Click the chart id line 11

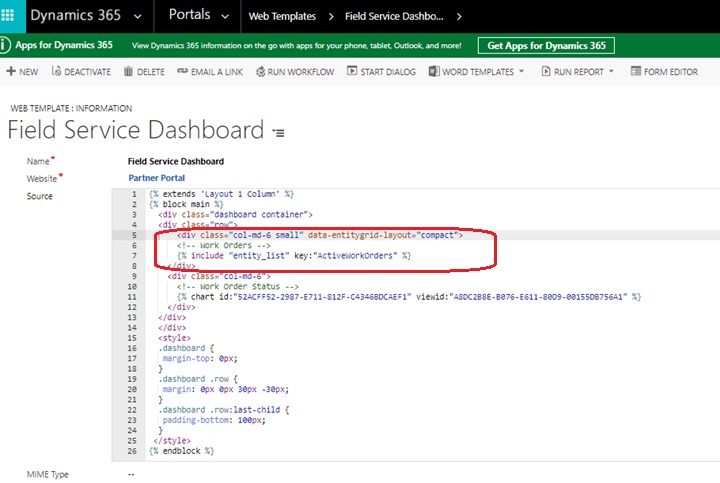pos(409,297)
